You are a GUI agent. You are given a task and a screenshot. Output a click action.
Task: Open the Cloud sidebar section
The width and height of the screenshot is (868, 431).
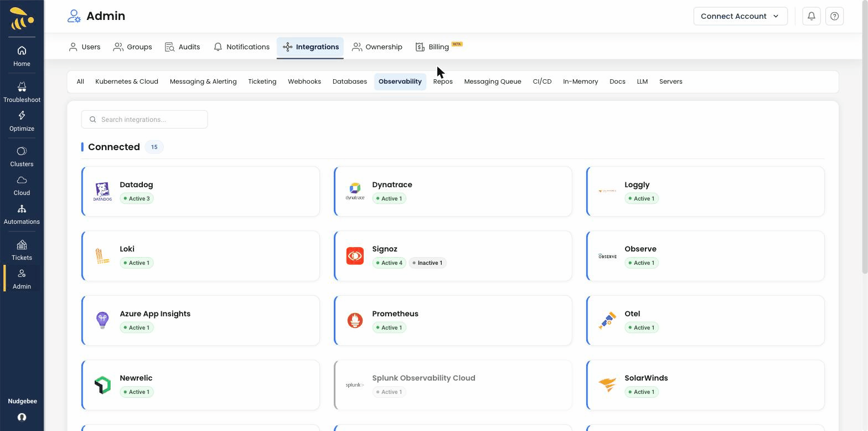click(22, 186)
